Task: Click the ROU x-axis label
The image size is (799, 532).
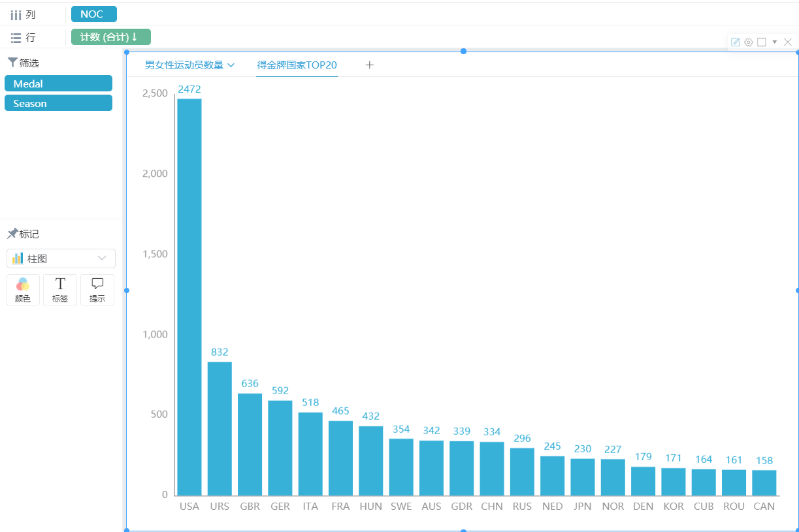Action: 734,507
